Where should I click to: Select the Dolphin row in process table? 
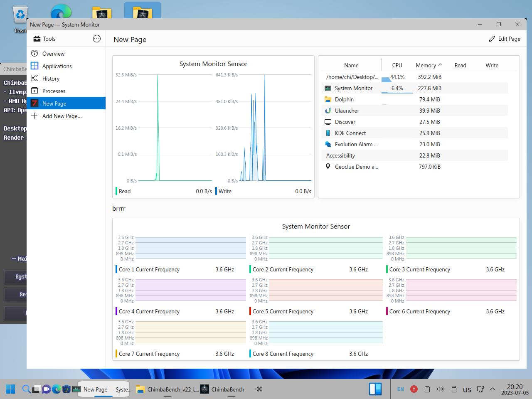[344, 99]
